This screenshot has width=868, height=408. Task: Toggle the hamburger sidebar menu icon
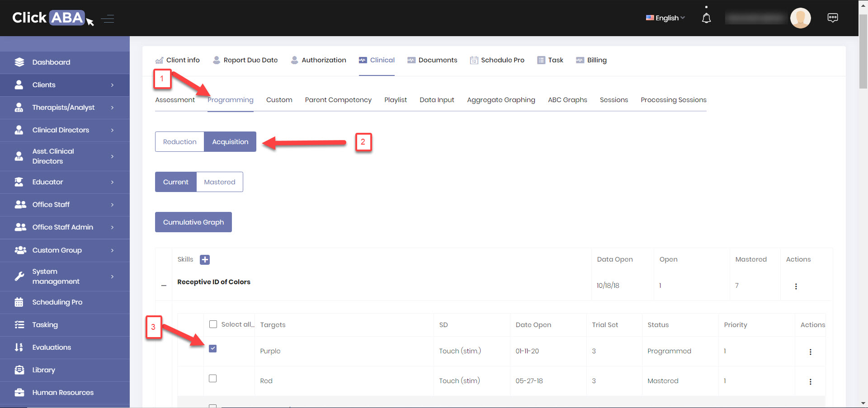tap(108, 19)
